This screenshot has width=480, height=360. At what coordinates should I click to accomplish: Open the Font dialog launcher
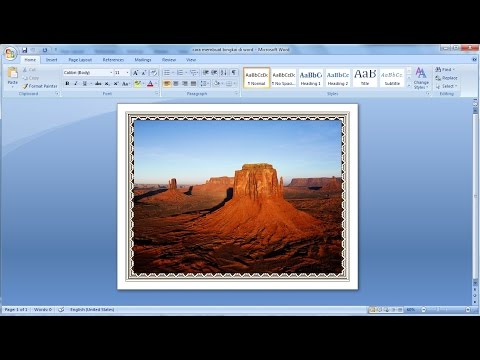[157, 94]
